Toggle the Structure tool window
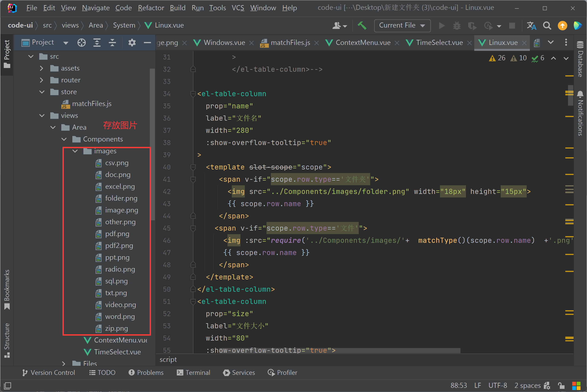Viewport: 587px width, 392px height. 7,340
